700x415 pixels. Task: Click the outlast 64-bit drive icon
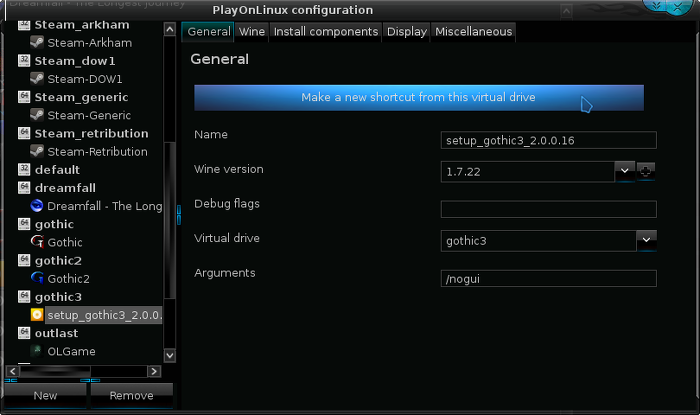[24, 332]
